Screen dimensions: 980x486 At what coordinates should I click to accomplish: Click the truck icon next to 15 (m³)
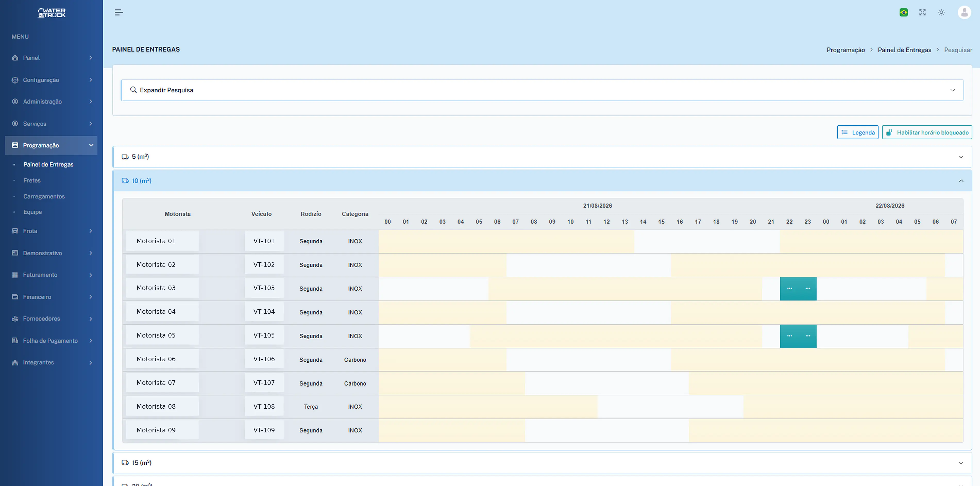click(x=125, y=463)
